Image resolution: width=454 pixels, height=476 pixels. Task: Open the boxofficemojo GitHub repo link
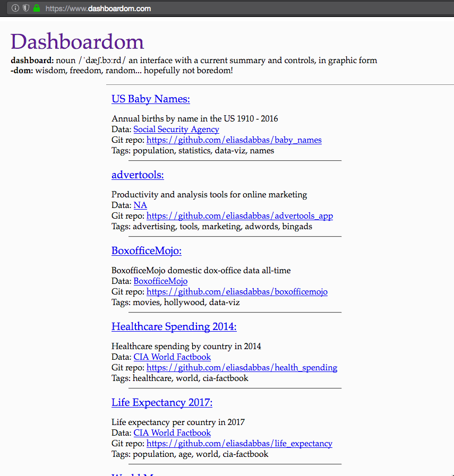[237, 292]
